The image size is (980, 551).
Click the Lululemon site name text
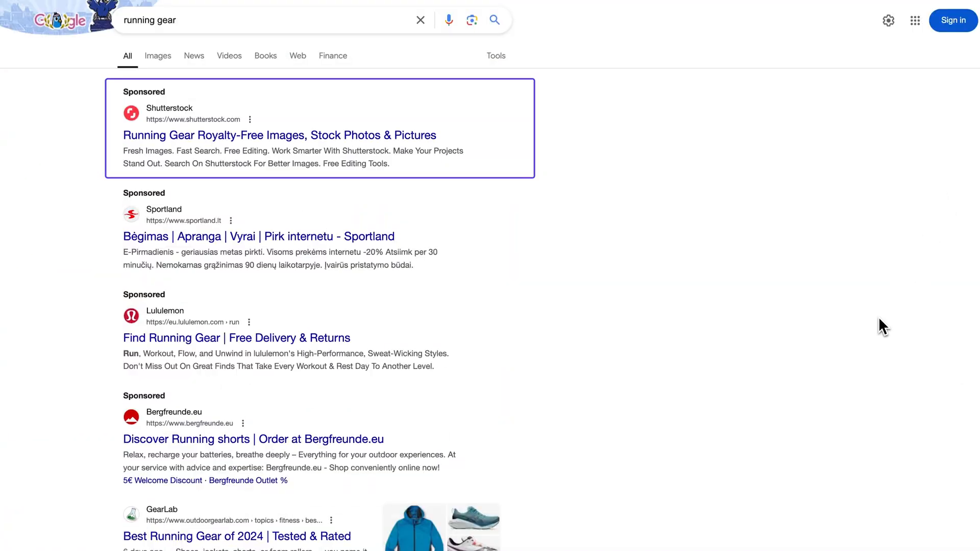(165, 311)
